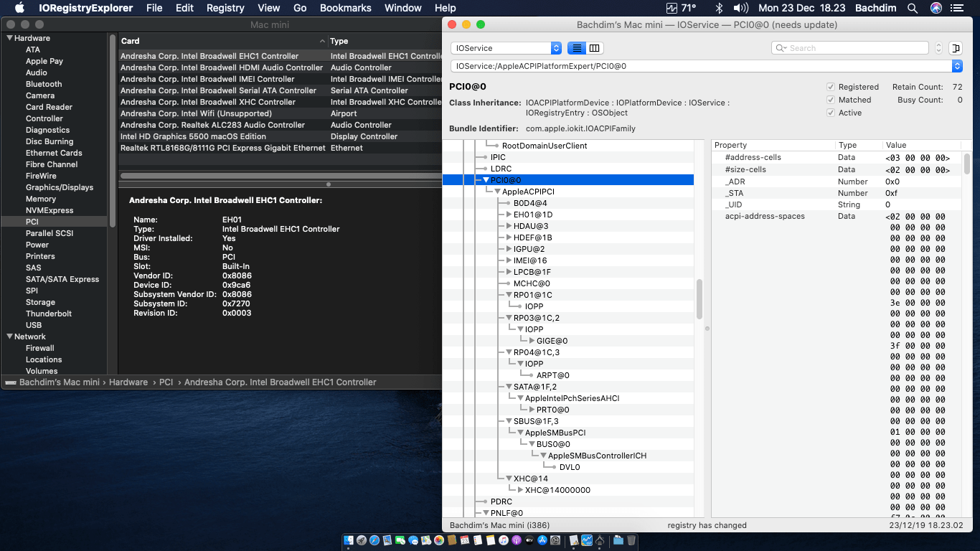Expand the EH01@1D node
Screen dimensions: 980x551
[509, 215]
